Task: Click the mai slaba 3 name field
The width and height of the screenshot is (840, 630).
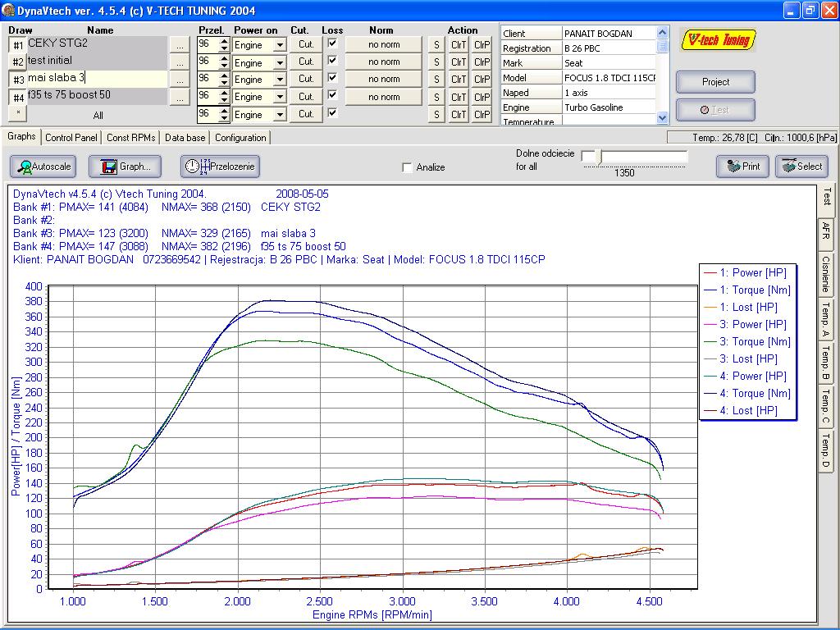Action: pyautogui.click(x=97, y=78)
